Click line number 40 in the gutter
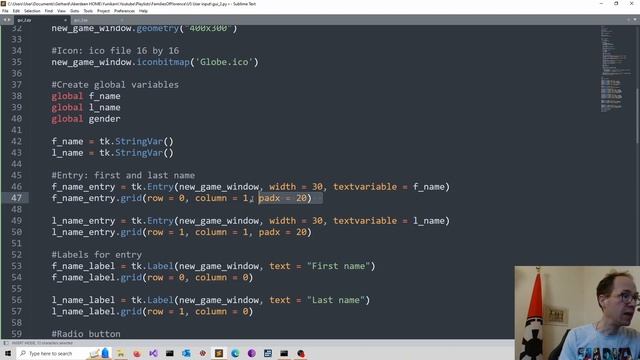The height and width of the screenshot is (360, 640). pos(16,119)
